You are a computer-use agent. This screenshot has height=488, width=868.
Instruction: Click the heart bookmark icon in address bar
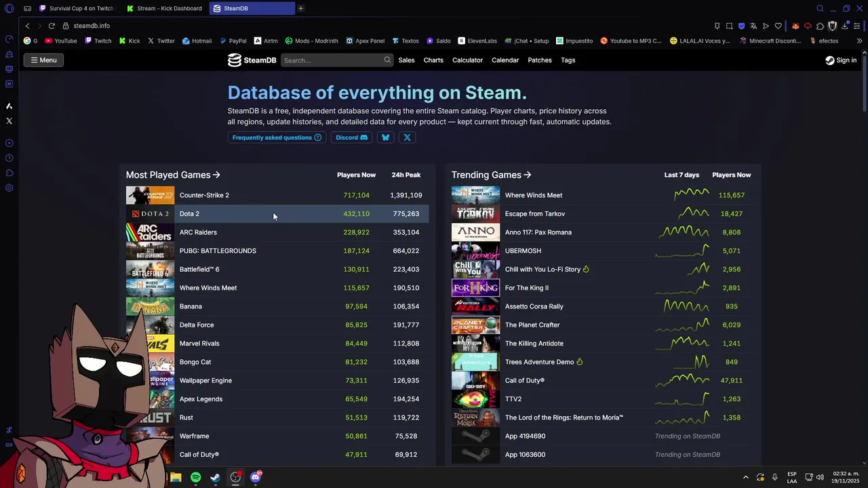[778, 26]
